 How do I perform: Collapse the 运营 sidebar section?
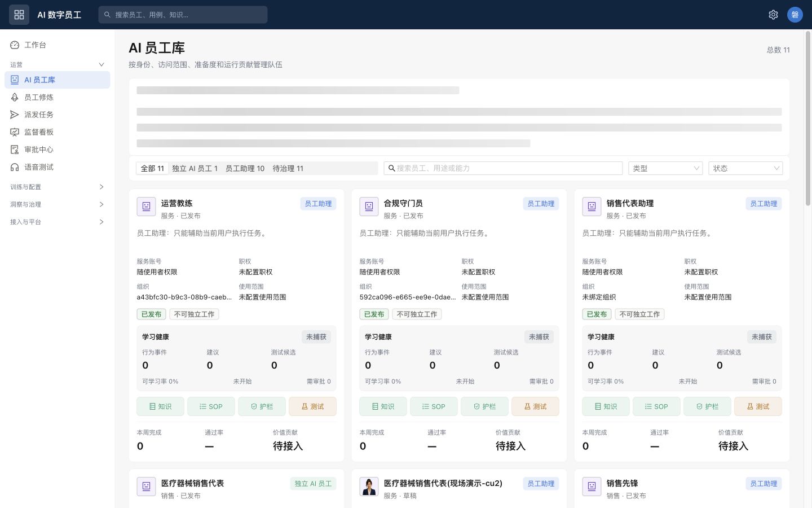58,64
